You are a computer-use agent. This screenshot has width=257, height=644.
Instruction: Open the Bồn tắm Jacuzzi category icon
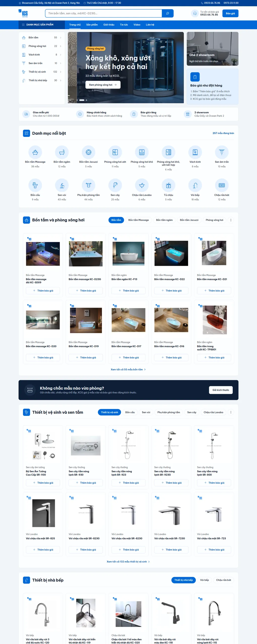pos(88,152)
